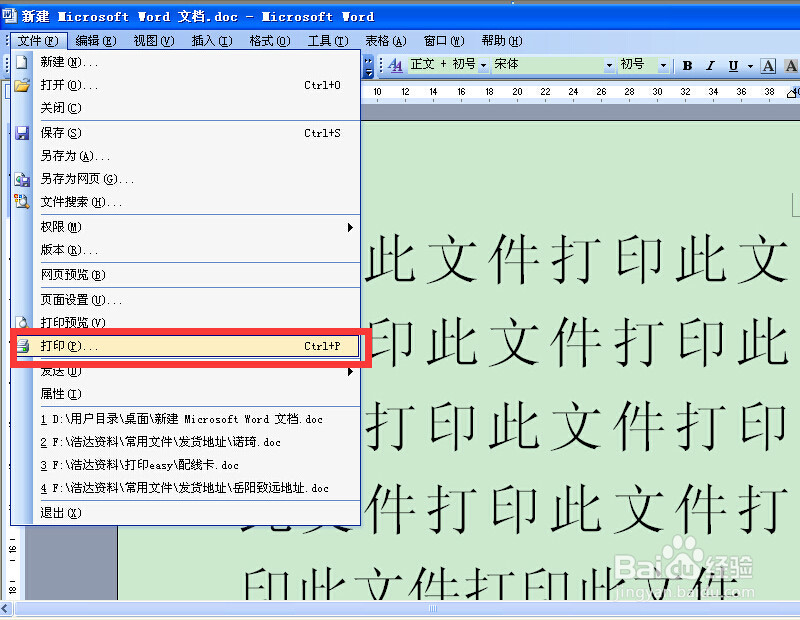Select 文件搜索(H)... menu entry
The width and height of the screenshot is (800, 620).
tap(186, 202)
